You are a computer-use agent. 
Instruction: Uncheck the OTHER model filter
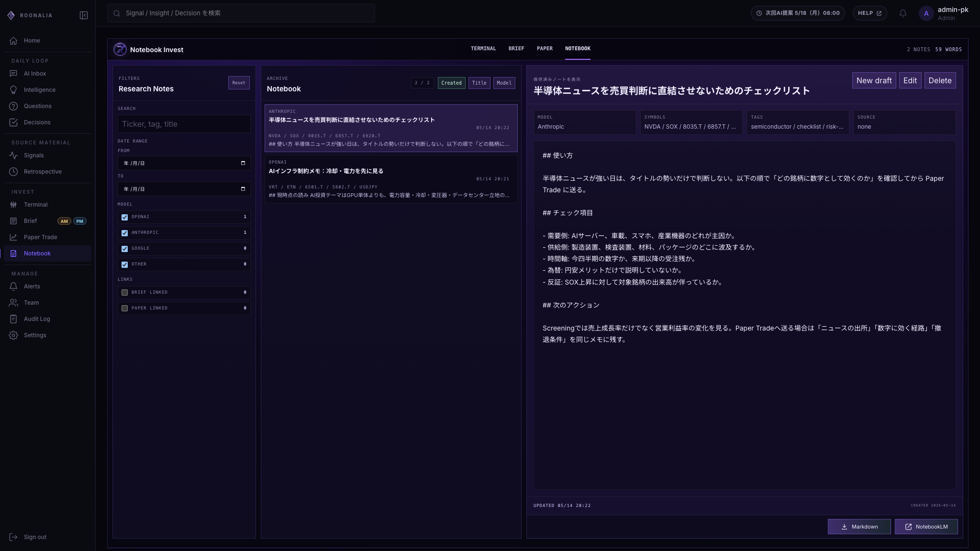[x=125, y=264]
